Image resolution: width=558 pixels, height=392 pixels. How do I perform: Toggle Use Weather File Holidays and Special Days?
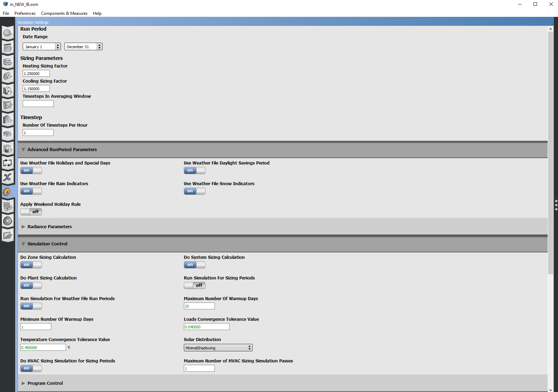31,170
